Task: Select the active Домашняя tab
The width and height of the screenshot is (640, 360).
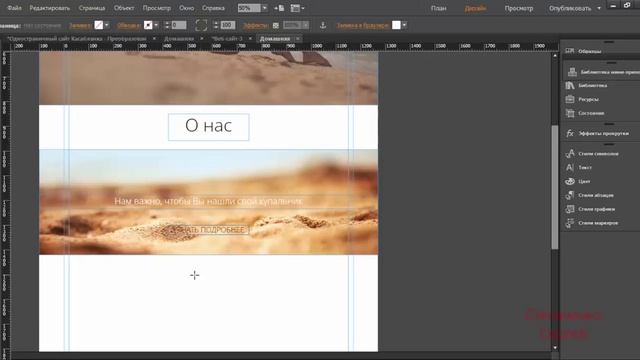Action: tap(275, 38)
